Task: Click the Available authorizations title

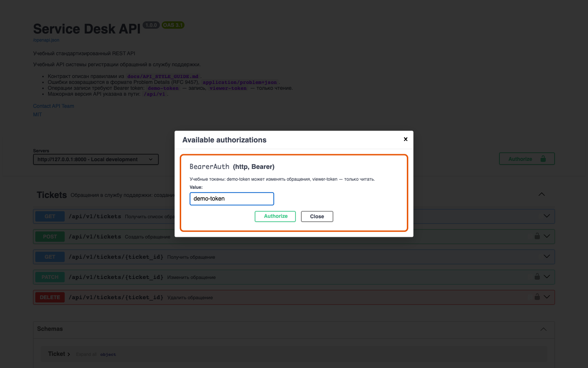Action: tap(224, 140)
